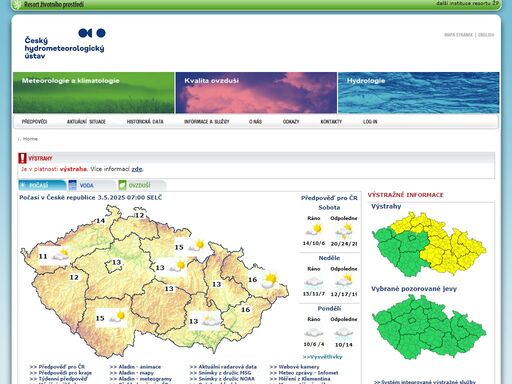512x384 pixels.
Task: Click the red Výstrahy exclamation icon
Action: click(x=22, y=158)
